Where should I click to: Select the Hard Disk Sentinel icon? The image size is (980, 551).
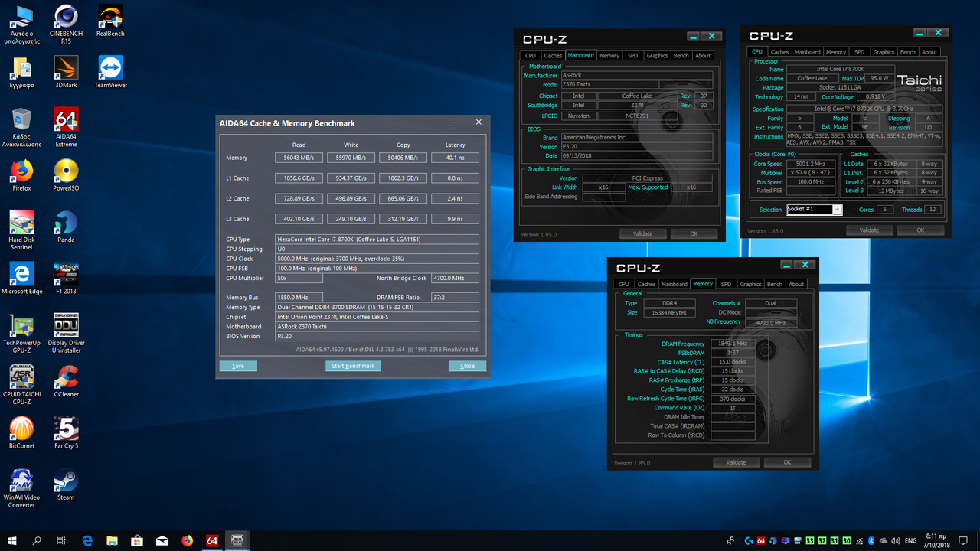[21, 230]
